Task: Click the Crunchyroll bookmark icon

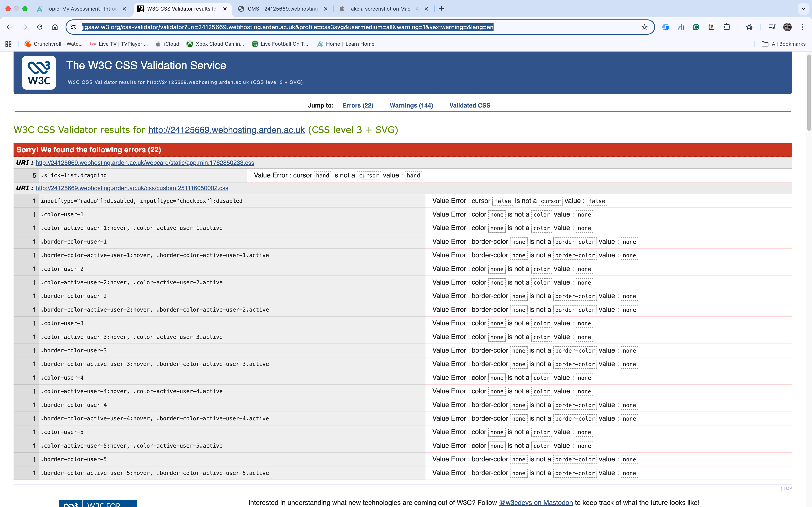Action: [29, 44]
